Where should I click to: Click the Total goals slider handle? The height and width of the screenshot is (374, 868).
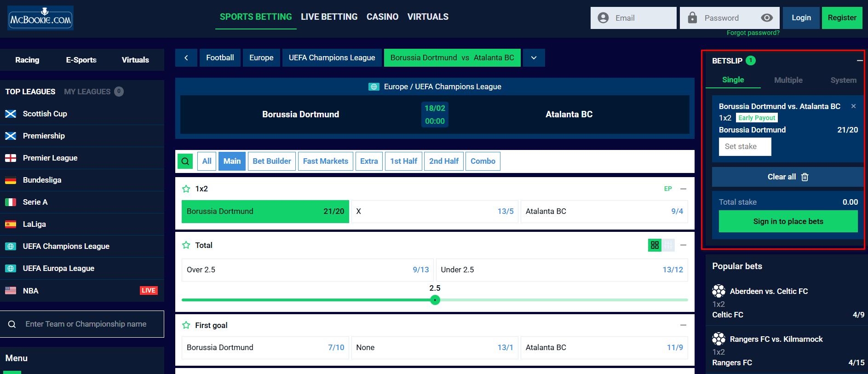click(x=435, y=300)
